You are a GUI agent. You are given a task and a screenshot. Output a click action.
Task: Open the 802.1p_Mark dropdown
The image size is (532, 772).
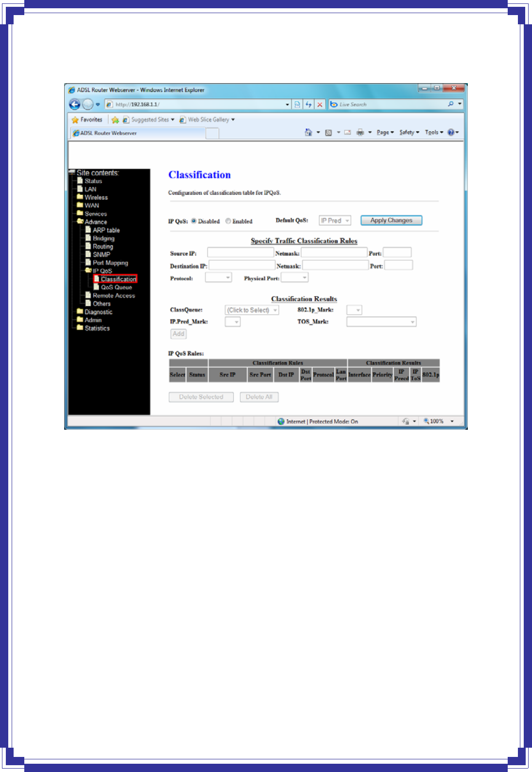pyautogui.click(x=354, y=310)
